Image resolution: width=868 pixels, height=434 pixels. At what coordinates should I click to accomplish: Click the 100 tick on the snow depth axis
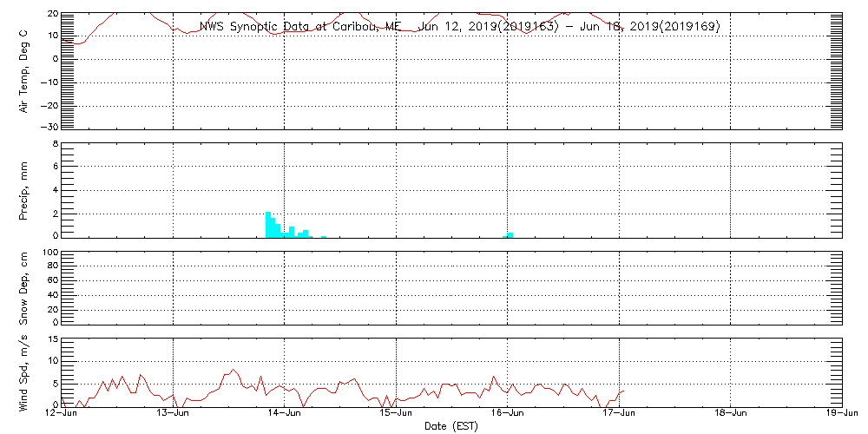tap(49, 253)
